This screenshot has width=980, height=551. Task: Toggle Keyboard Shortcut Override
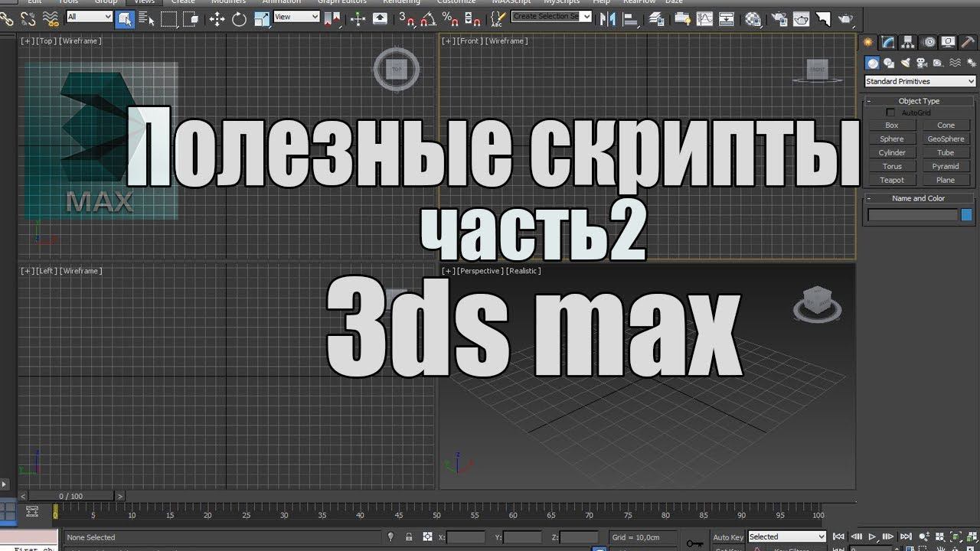tap(380, 18)
